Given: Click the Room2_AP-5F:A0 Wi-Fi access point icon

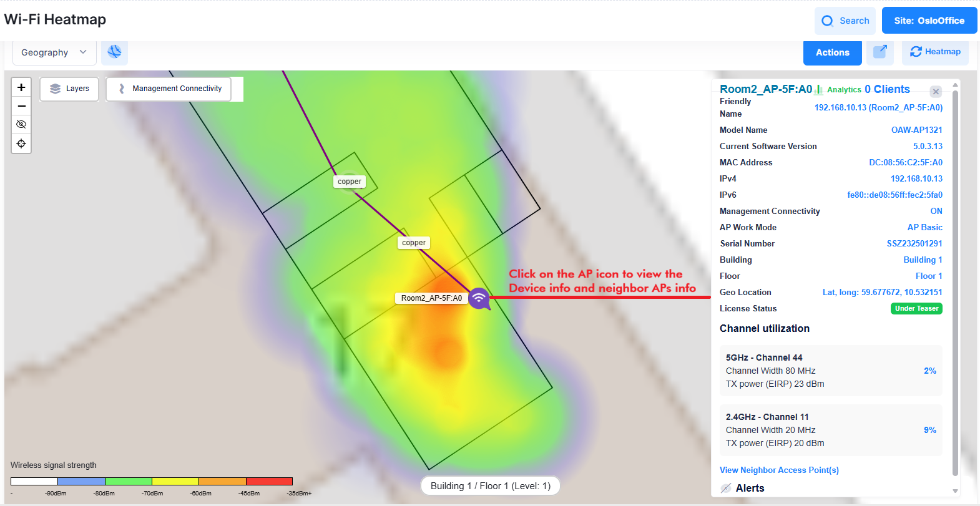Looking at the screenshot, I should [x=479, y=298].
